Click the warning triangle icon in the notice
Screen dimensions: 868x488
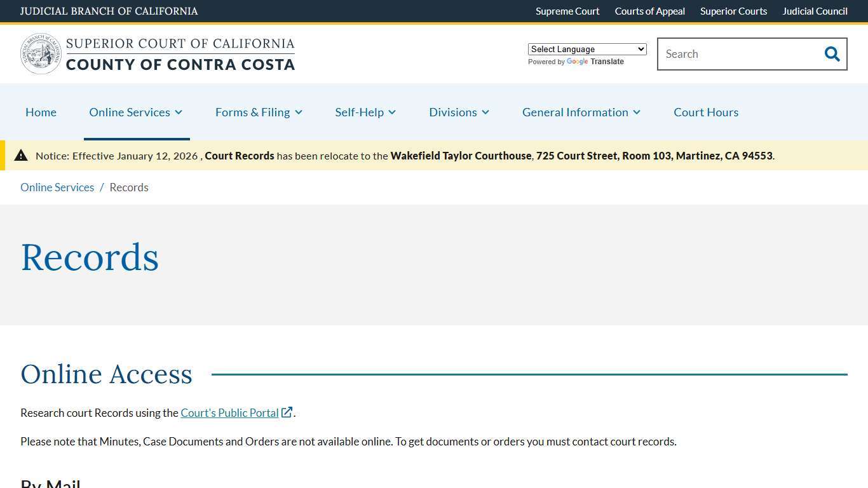pos(21,155)
